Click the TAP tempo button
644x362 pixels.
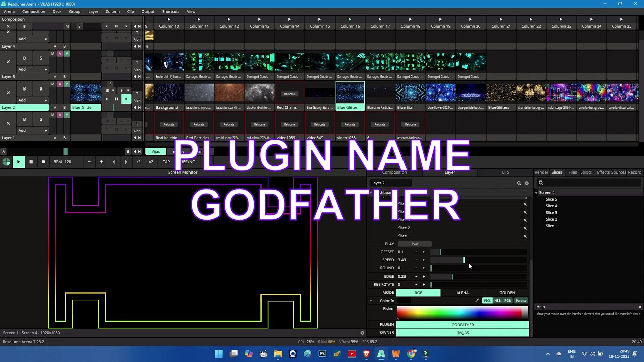[x=166, y=162]
